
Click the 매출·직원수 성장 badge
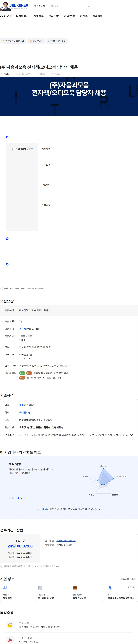click(57, 41)
